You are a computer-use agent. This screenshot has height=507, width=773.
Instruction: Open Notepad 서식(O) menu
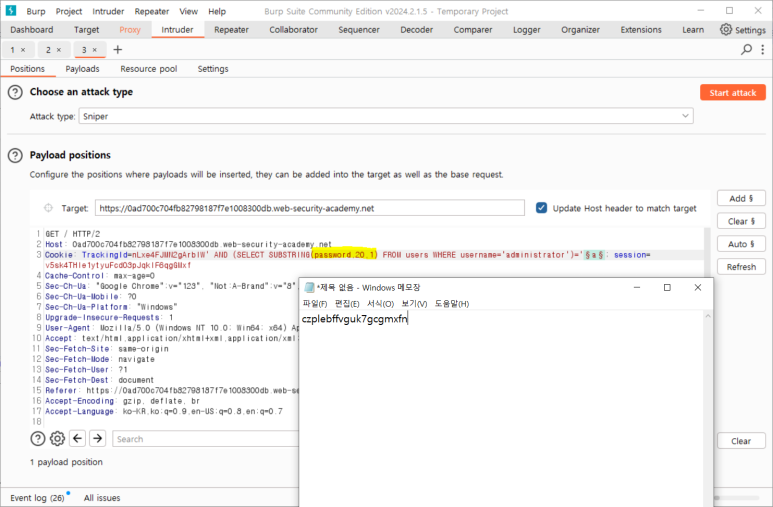[x=381, y=304]
